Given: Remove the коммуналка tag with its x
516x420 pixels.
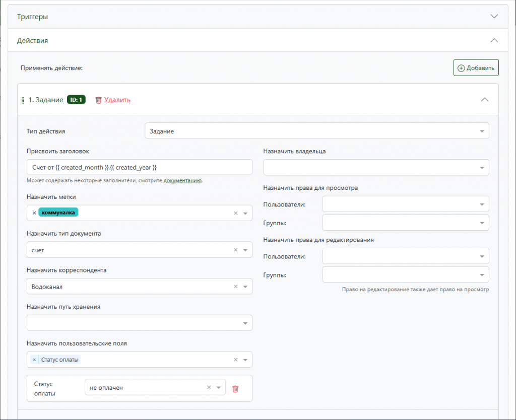Looking at the screenshot, I should tap(34, 213).
